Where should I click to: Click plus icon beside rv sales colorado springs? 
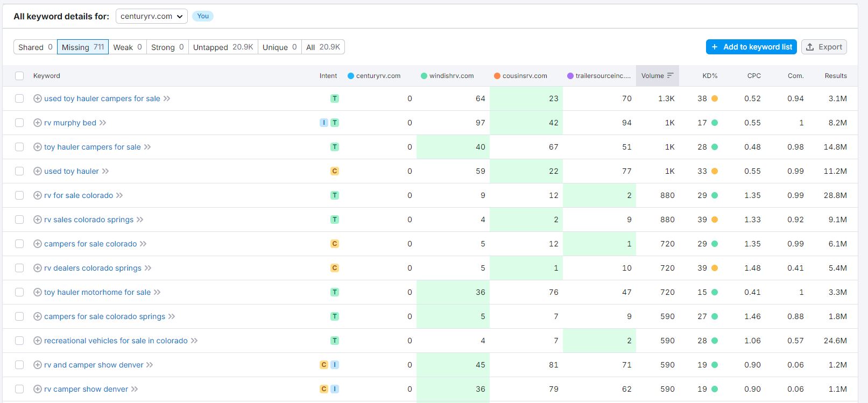(38, 220)
